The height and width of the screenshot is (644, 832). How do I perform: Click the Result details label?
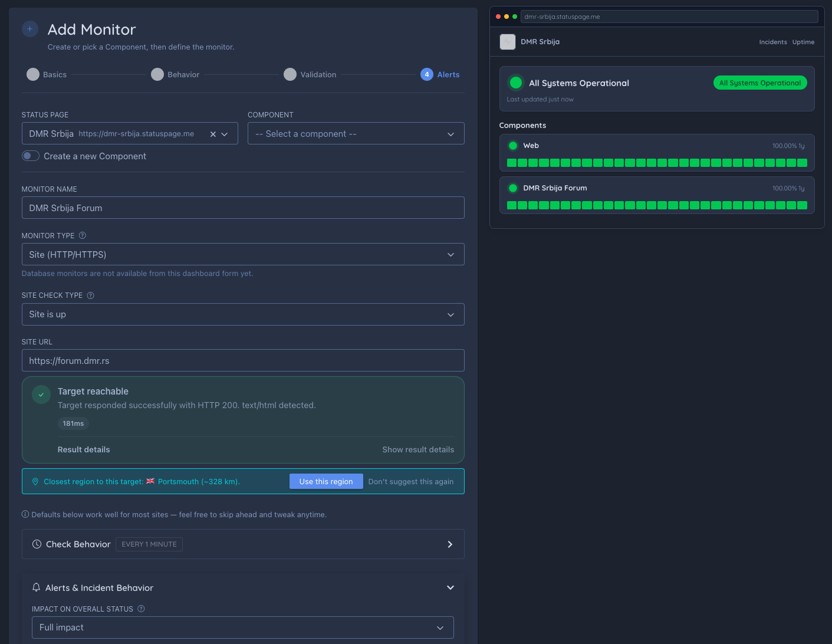(84, 449)
